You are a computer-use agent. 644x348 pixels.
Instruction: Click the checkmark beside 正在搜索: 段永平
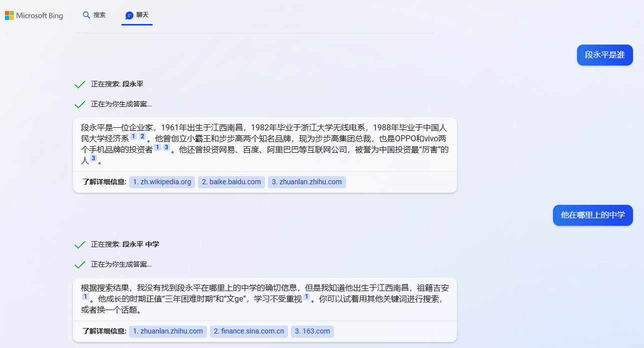[79, 84]
